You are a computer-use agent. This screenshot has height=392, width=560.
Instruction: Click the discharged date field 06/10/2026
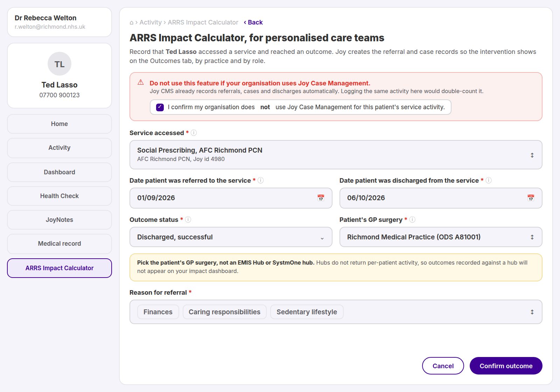pyautogui.click(x=441, y=198)
